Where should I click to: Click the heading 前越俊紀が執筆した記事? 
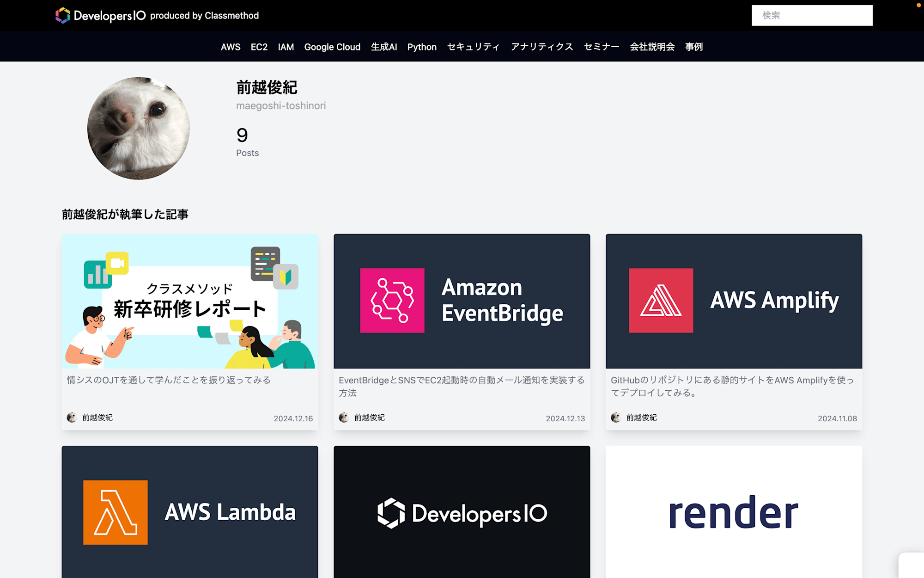pos(125,214)
